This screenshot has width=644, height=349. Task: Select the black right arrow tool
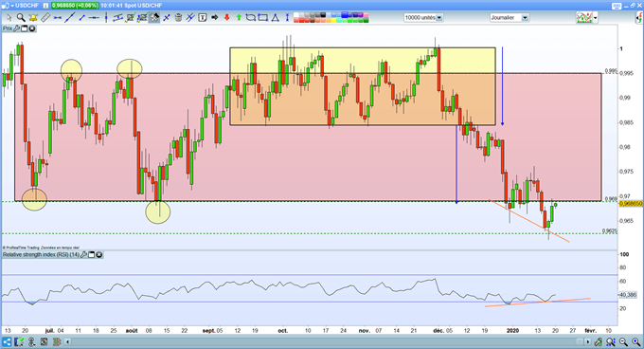pos(214,18)
